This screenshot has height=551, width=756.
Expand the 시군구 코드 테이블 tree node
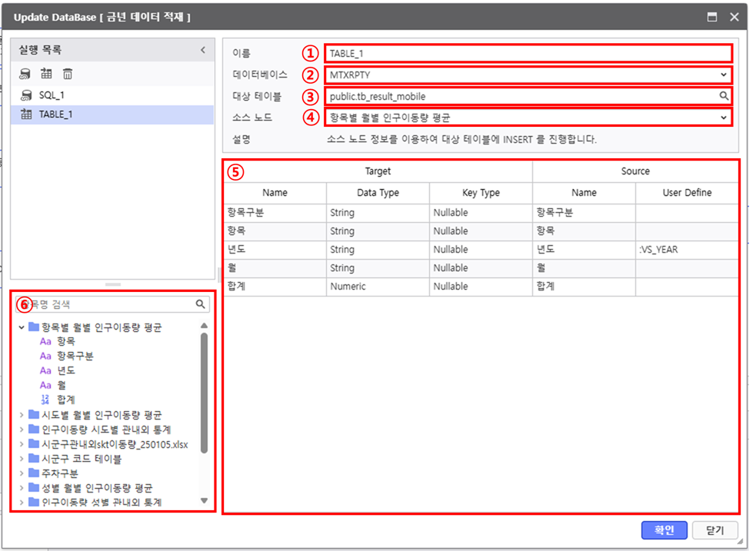pyautogui.click(x=22, y=459)
